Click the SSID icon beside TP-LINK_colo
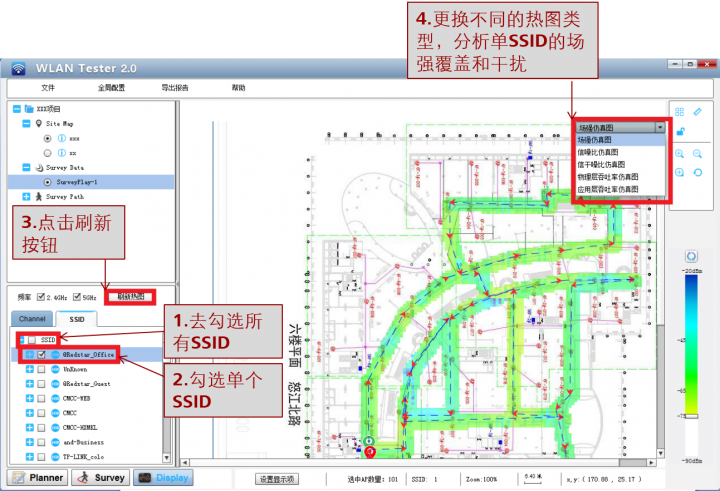Image resolution: width=720 pixels, height=491 pixels. [x=55, y=457]
